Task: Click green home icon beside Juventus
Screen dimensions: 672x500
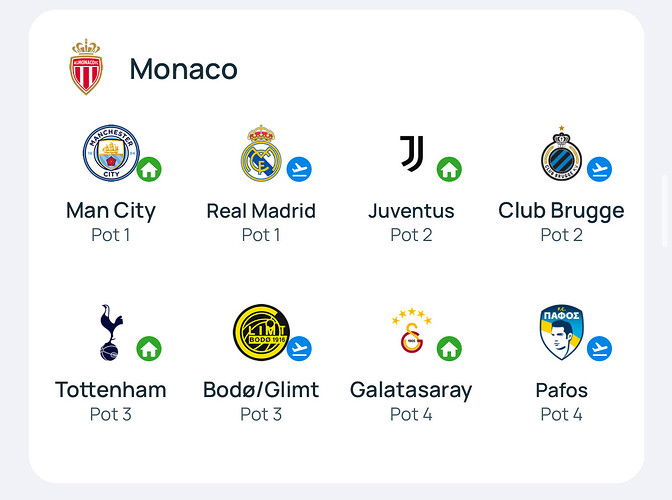Action: pos(449,169)
